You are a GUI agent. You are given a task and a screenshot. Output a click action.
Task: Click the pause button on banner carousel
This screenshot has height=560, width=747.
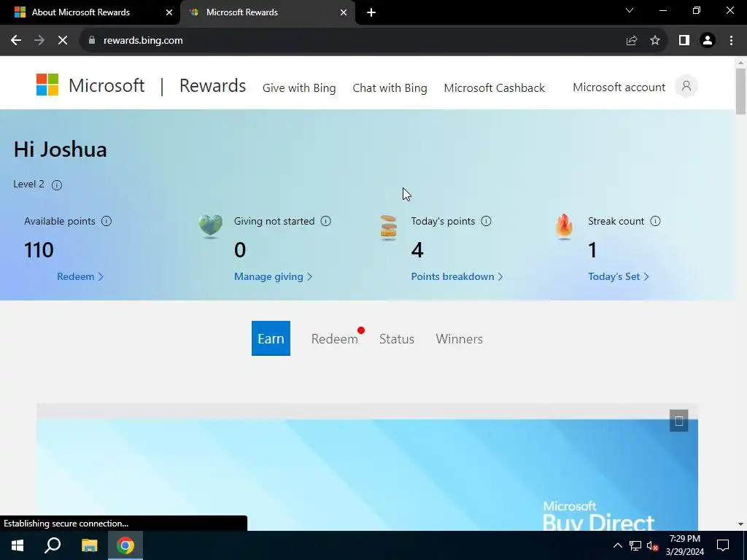coord(678,421)
